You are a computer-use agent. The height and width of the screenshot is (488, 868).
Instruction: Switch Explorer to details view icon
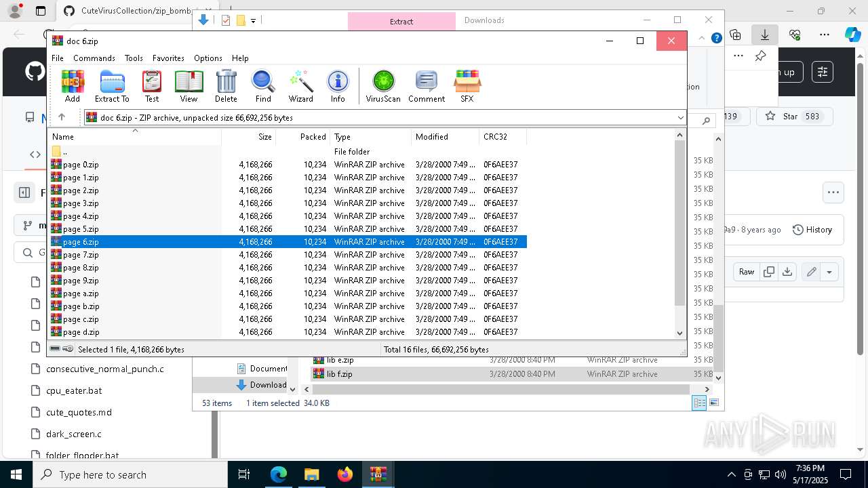point(699,403)
